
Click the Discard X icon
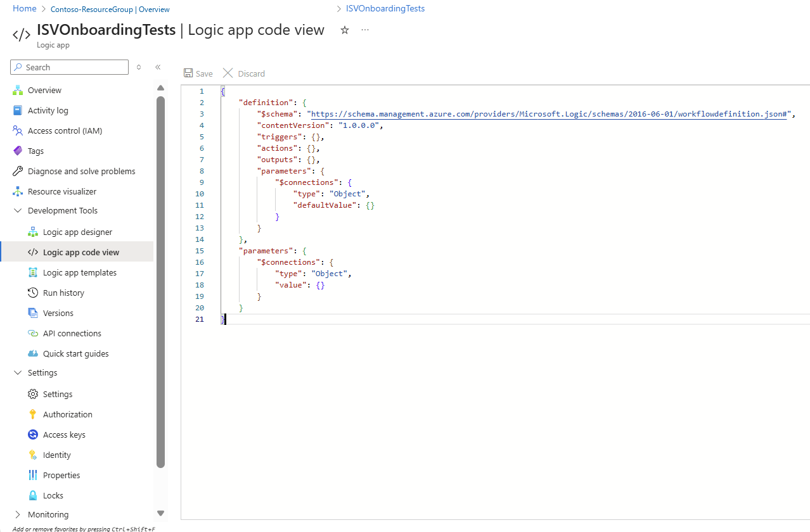coord(228,73)
